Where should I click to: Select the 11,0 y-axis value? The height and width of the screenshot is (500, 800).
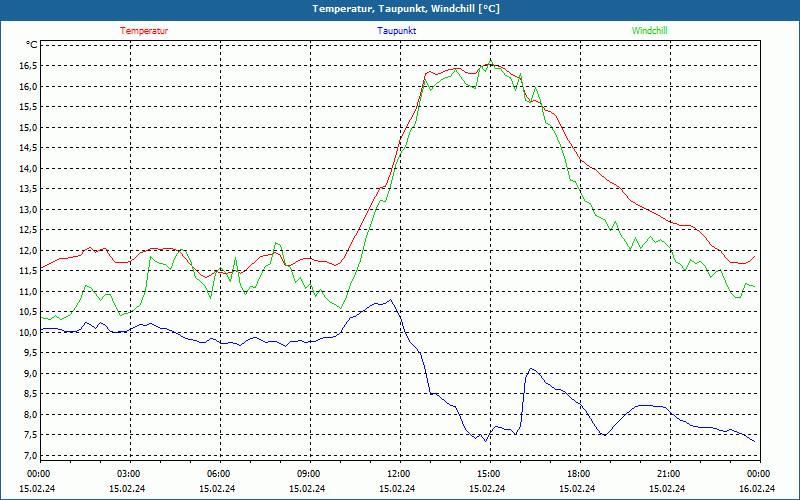pos(28,291)
